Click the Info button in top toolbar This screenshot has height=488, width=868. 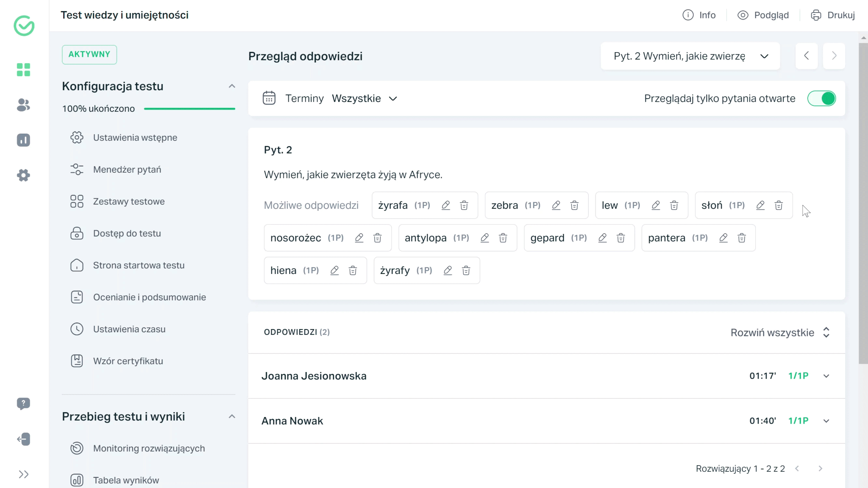click(700, 15)
